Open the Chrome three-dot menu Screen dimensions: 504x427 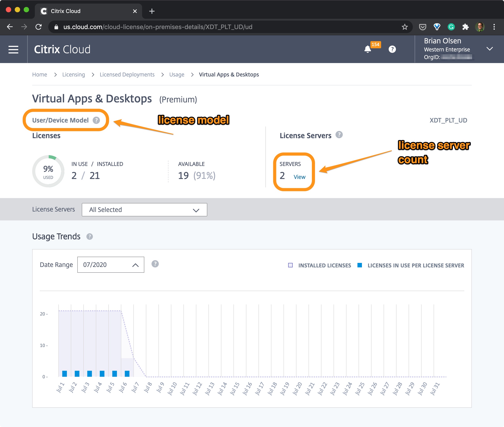[x=494, y=27]
